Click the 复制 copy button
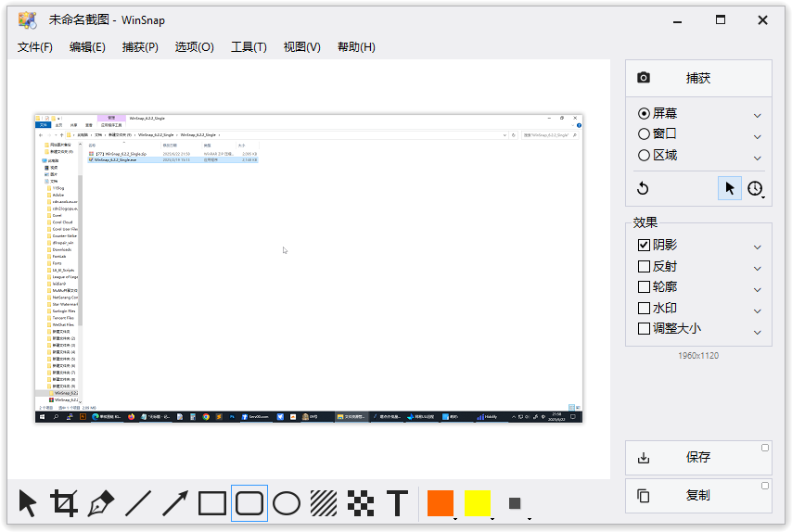Screen dimensions: 792x532 tap(698, 496)
